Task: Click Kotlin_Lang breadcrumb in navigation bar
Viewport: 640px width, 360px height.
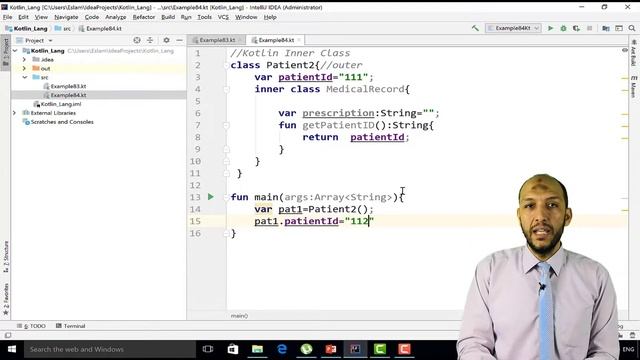Action: coord(26,29)
